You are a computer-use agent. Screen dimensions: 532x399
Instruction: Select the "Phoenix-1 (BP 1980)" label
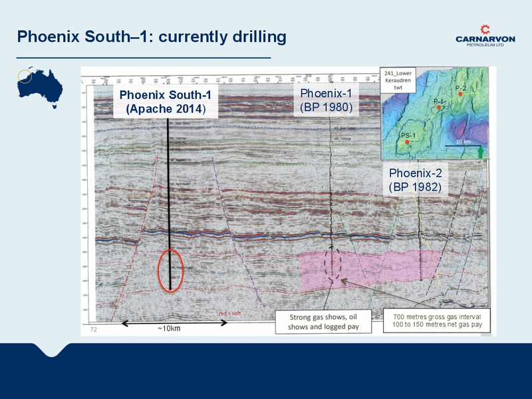pos(327,100)
